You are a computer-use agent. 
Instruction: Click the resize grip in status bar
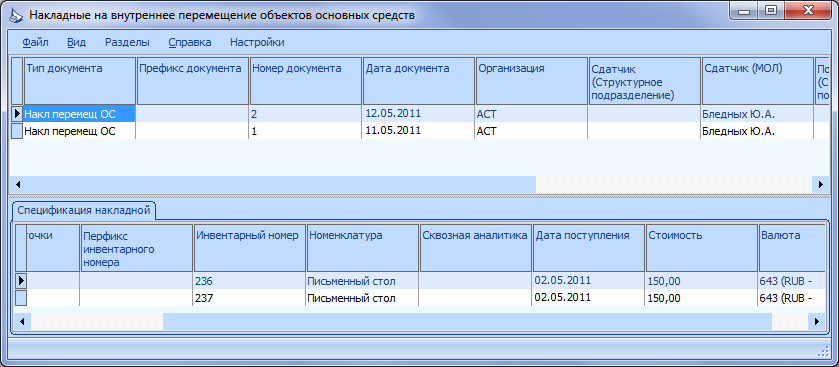(823, 350)
